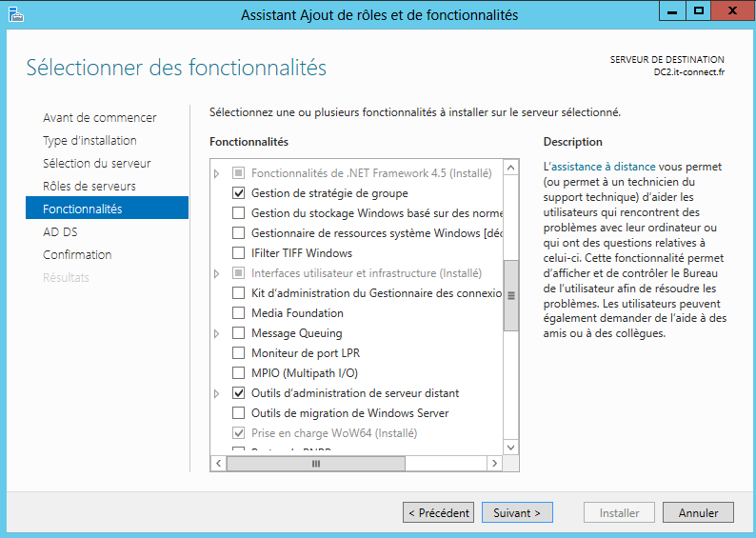Tick the IFilter TIFF Windows checkbox

[x=239, y=253]
